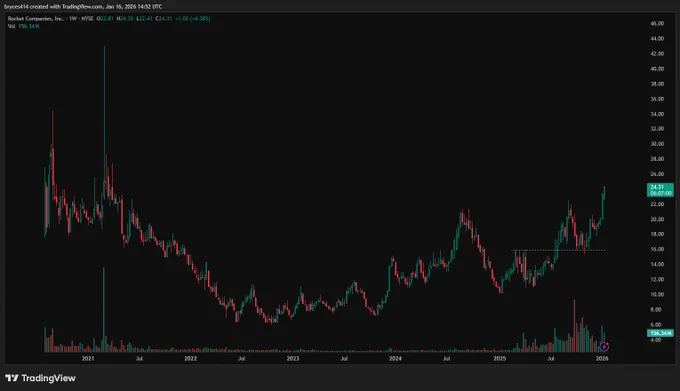Click the +1.02 (+4.38%) change value

click(193, 19)
